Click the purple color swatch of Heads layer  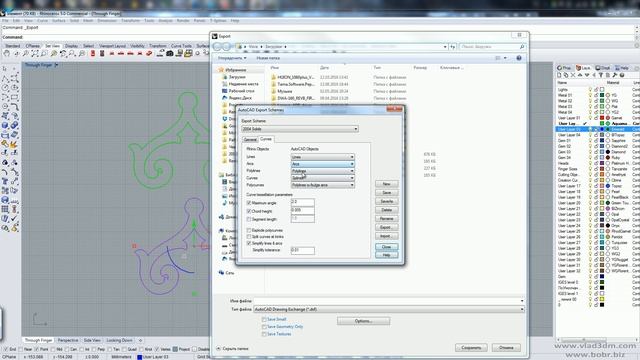tap(602, 163)
